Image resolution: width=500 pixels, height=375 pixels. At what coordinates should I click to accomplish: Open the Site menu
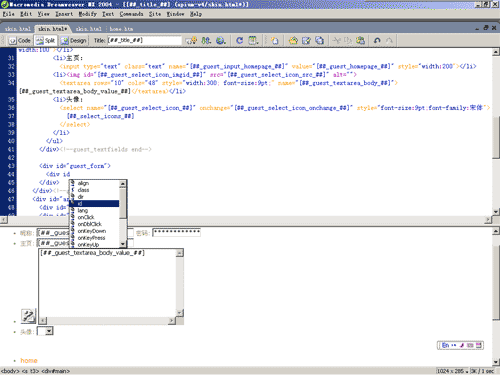[155, 14]
